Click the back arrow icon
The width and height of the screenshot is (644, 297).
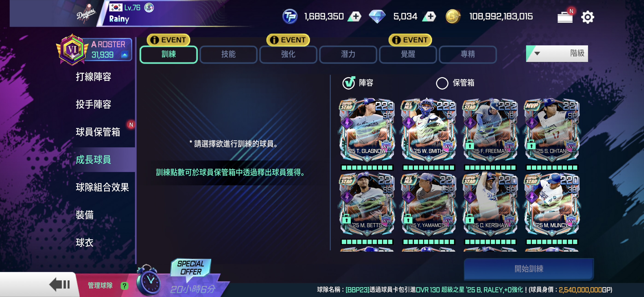tap(60, 284)
